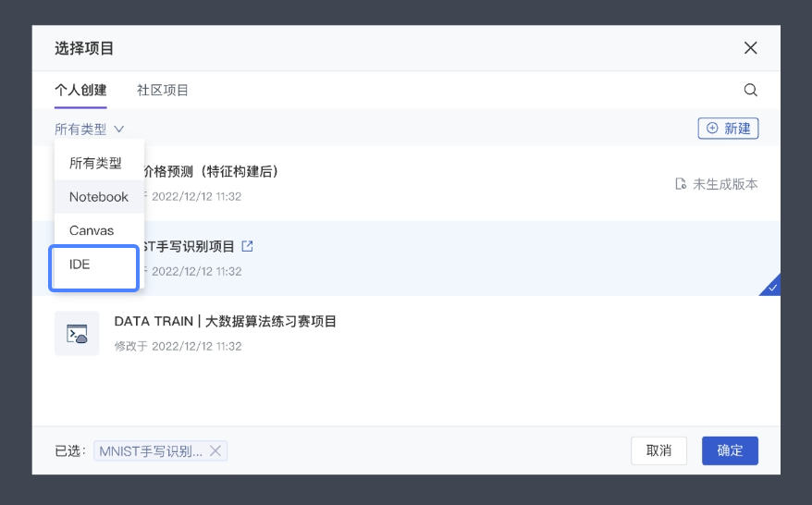Select the DATA TRAIN 大数据算法练习赛项目 row

click(x=406, y=333)
